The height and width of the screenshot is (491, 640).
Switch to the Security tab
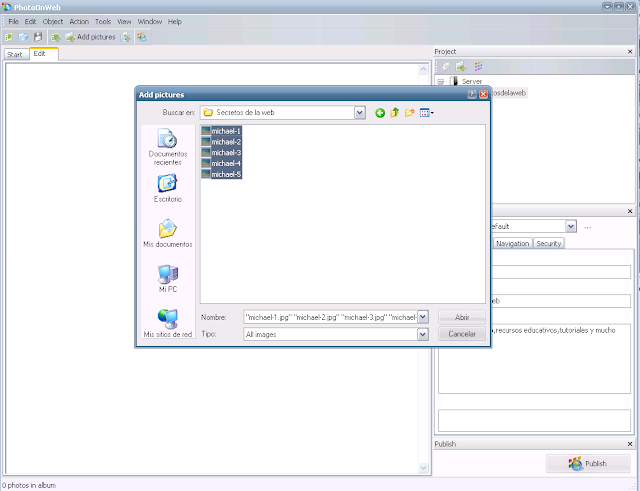tap(549, 243)
